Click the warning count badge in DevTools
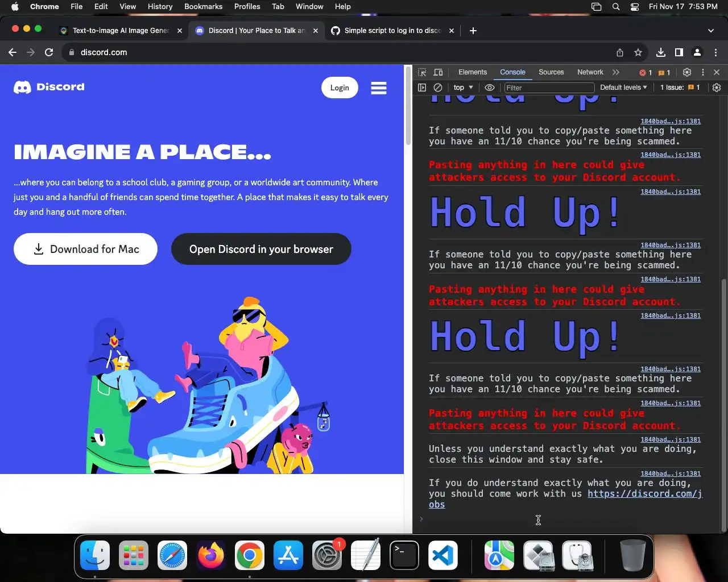 664,73
